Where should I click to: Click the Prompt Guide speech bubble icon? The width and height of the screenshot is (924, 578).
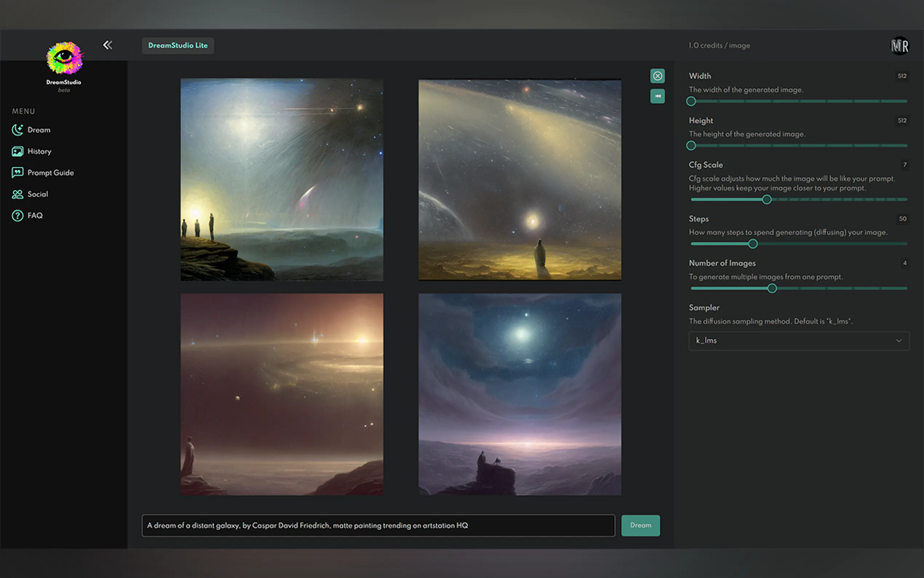pos(17,173)
